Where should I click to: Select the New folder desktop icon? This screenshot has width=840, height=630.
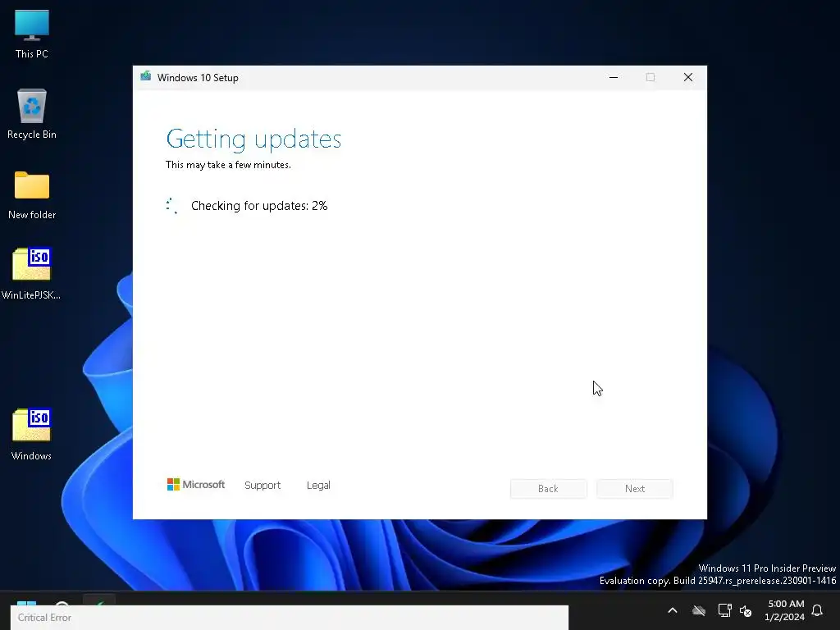[32, 195]
